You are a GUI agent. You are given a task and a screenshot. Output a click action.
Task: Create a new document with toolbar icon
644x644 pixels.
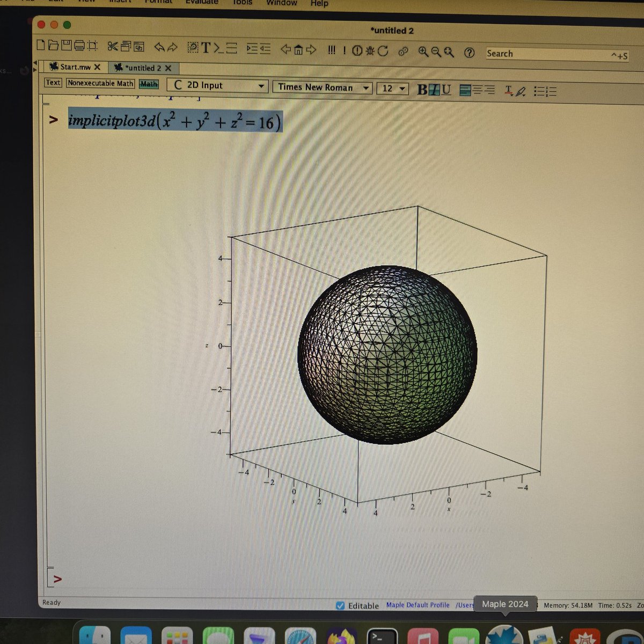click(x=41, y=46)
